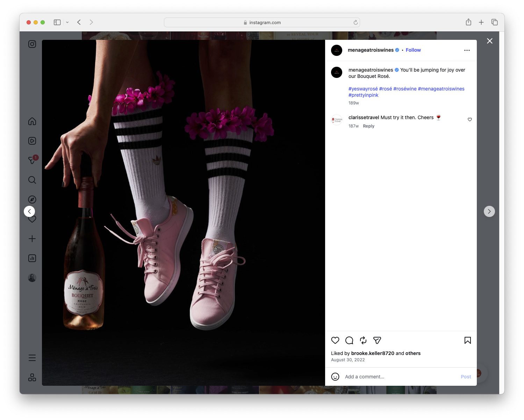Open the professional dashboard insights icon
524x420 pixels.
(x=32, y=258)
